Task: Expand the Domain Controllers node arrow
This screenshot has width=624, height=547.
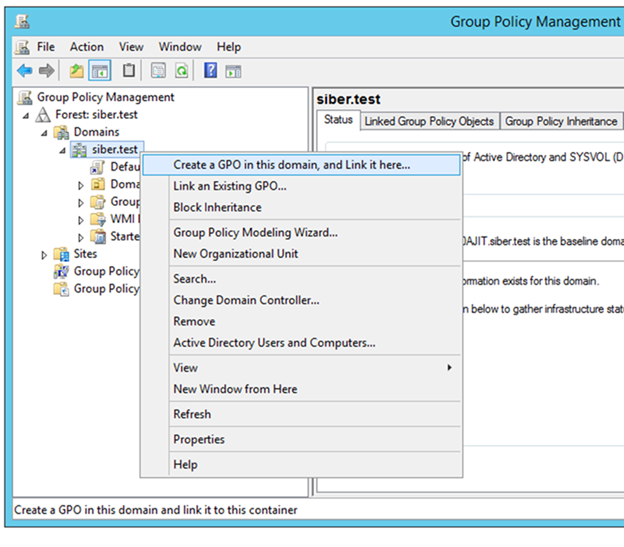Action: 81,185
